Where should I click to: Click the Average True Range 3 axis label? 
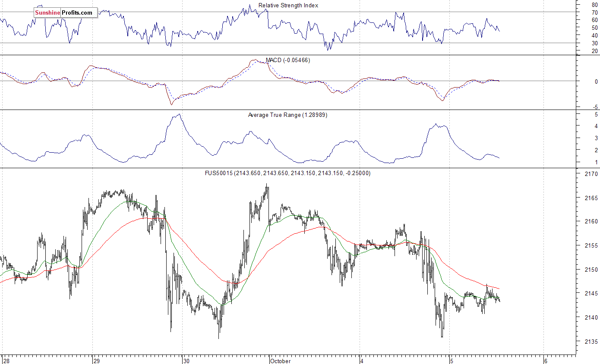[596, 138]
